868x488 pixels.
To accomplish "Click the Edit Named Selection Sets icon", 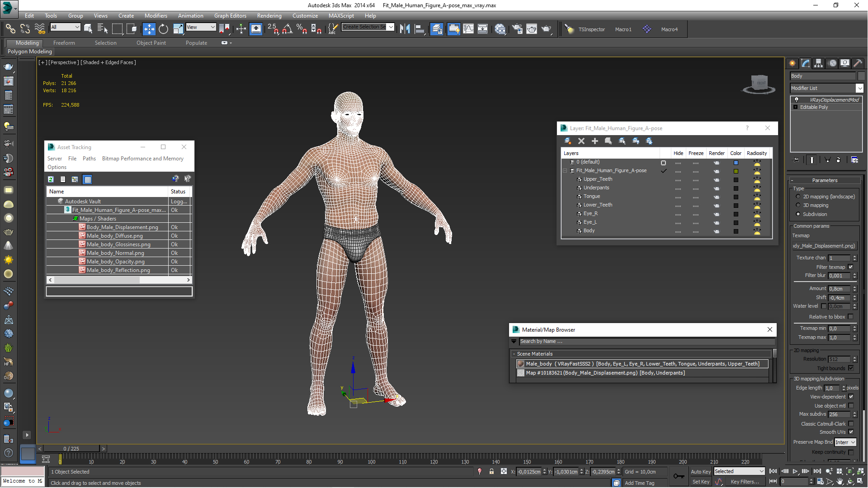I will 332,29.
